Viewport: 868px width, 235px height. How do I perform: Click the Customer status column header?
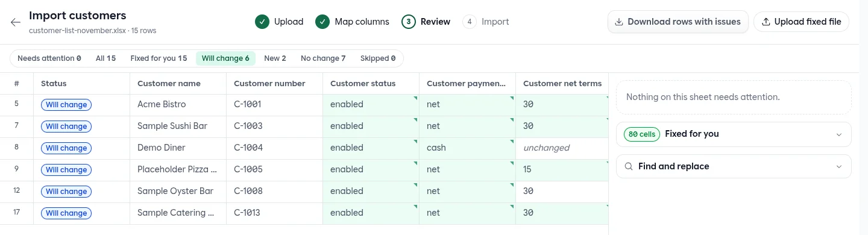pyautogui.click(x=371, y=84)
